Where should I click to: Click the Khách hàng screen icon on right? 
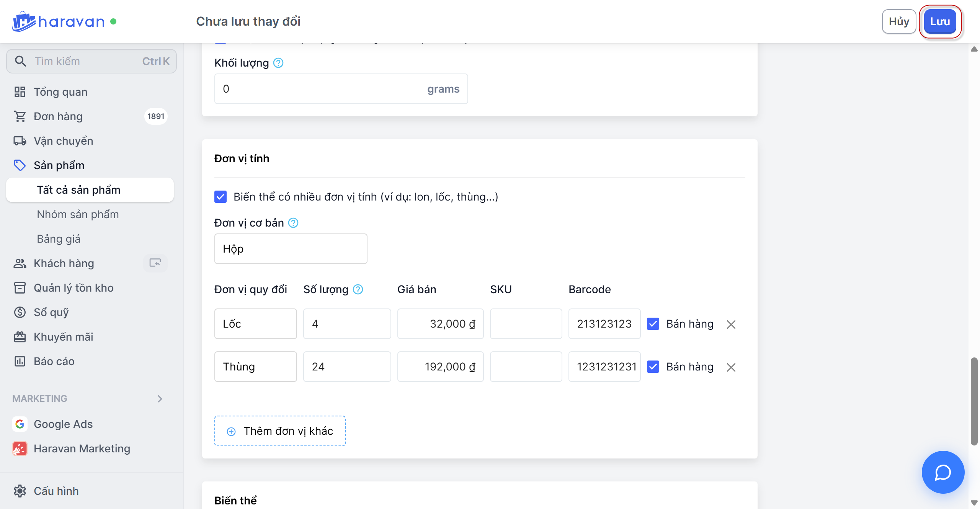[x=155, y=263]
